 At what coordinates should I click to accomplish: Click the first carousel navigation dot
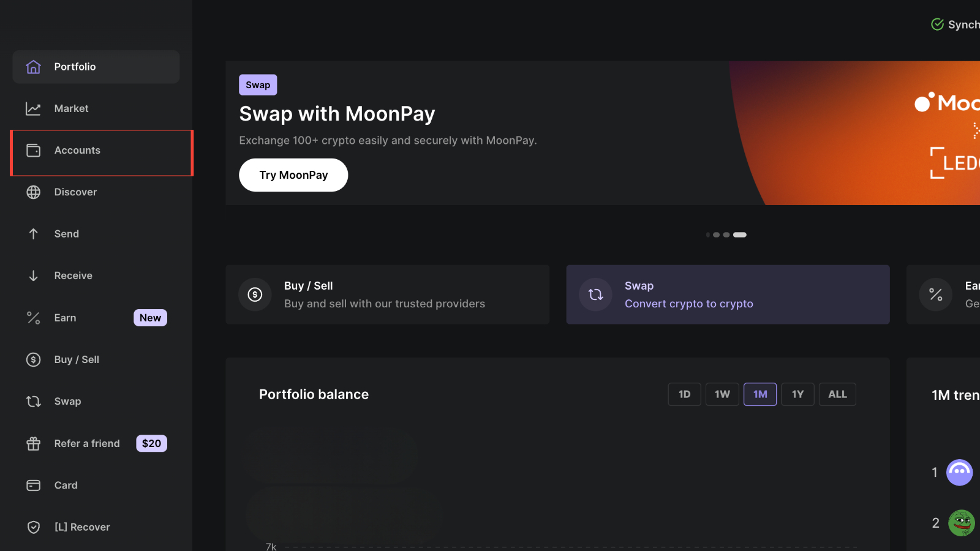point(707,234)
